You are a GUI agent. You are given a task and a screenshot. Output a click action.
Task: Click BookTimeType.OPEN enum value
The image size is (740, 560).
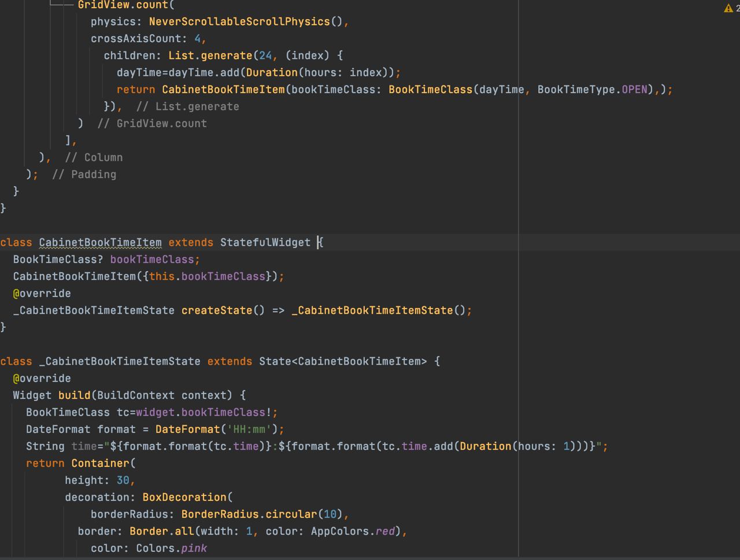click(x=592, y=90)
